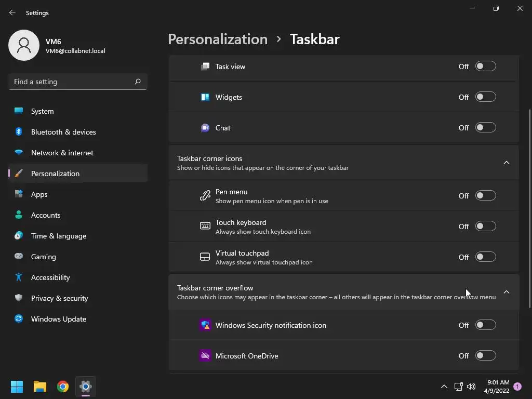Viewport: 532px width, 399px height.
Task: Show hidden icons tray chevron
Action: pyautogui.click(x=444, y=387)
